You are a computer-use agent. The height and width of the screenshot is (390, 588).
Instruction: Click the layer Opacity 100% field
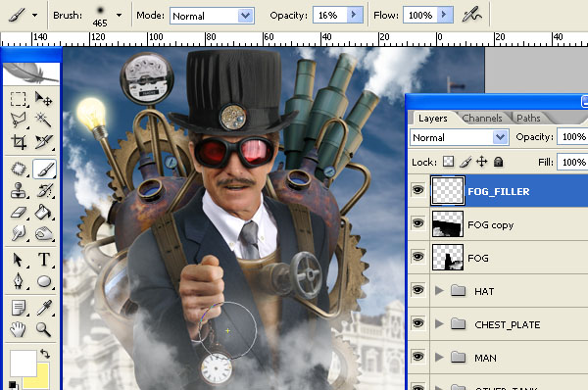pos(572,137)
